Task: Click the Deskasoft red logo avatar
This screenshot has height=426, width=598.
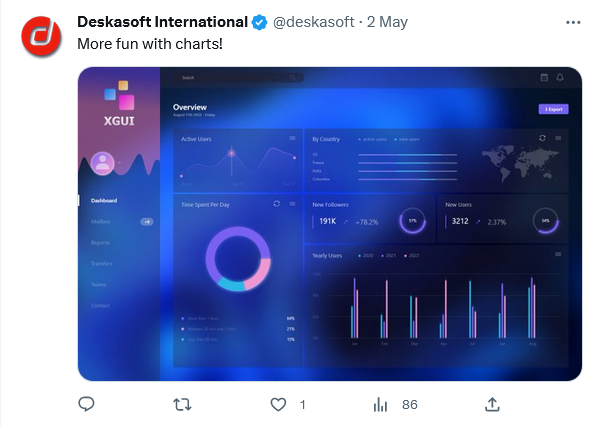Action: click(x=41, y=36)
